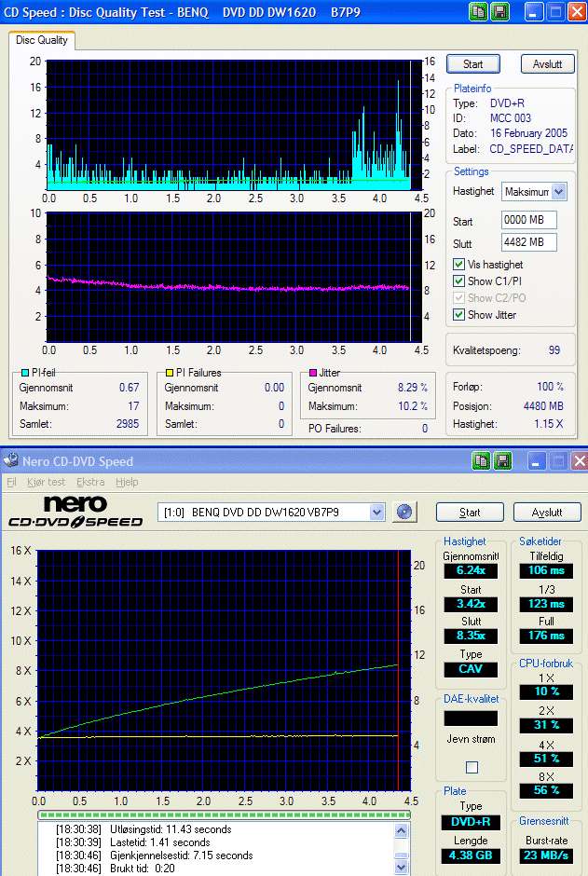
Task: Click the cyan PI-feil legend swatch
Action: click(x=24, y=373)
